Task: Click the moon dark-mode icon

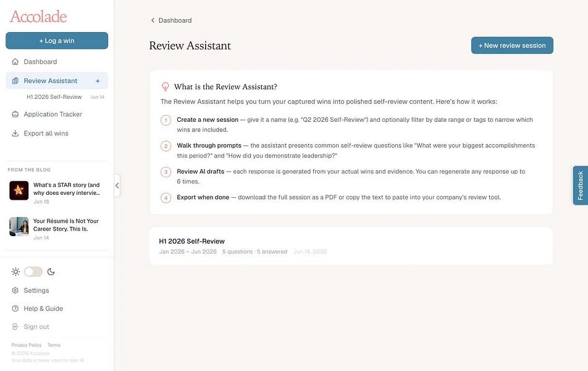Action: [51, 271]
